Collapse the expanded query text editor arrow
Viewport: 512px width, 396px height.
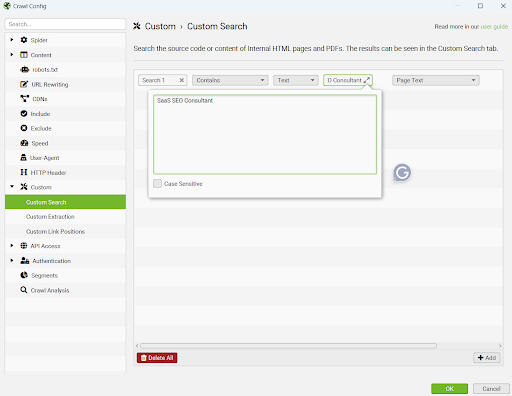(x=367, y=80)
